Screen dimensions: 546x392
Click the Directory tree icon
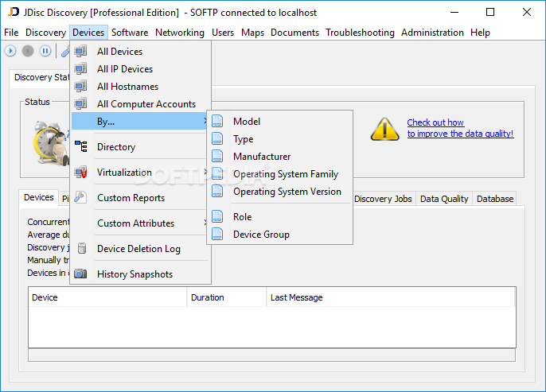(x=81, y=146)
